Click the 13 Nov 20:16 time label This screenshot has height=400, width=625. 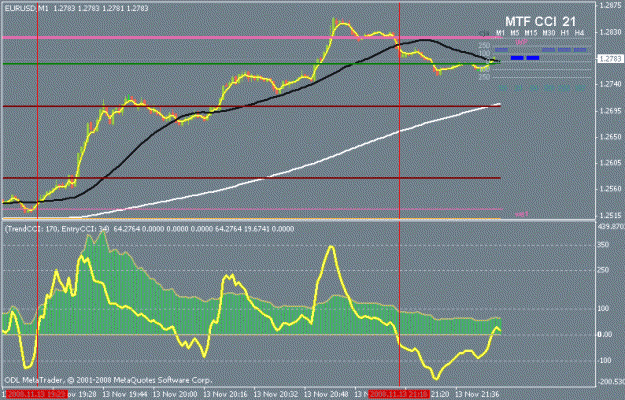tap(224, 394)
